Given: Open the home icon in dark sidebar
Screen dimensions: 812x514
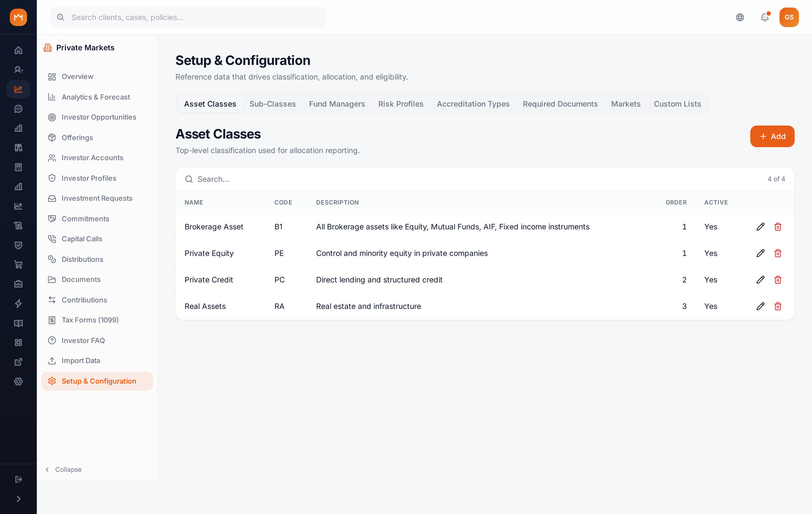Looking at the screenshot, I should (18, 50).
